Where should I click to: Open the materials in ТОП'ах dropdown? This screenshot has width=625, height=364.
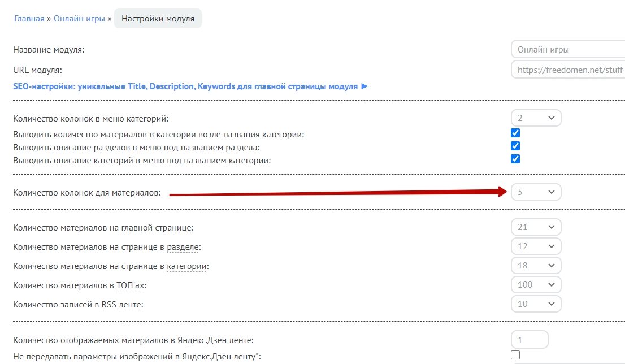536,285
